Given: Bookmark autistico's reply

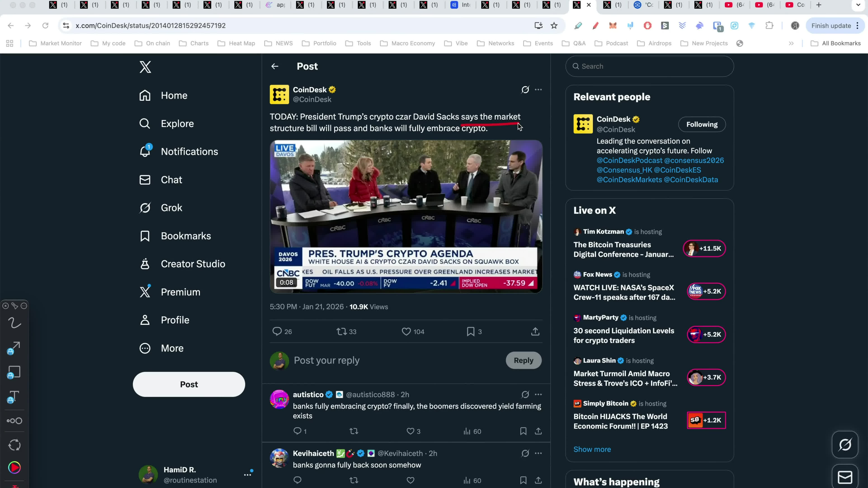Looking at the screenshot, I should click(523, 431).
